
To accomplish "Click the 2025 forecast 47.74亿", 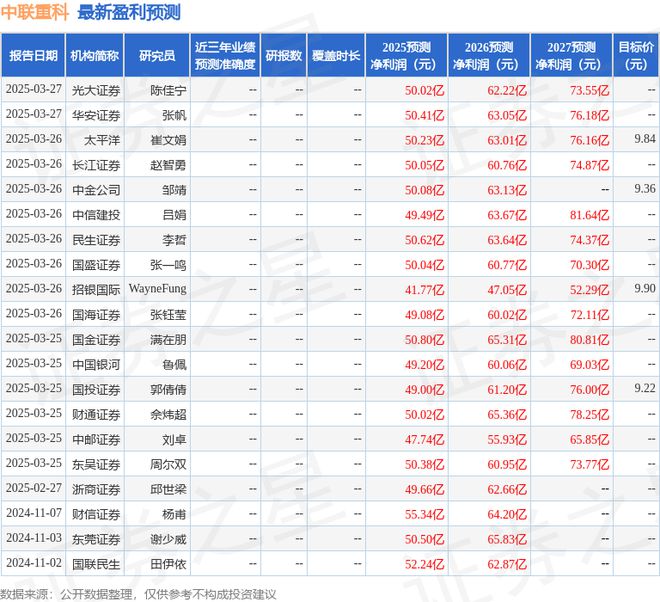I will click(424, 440).
